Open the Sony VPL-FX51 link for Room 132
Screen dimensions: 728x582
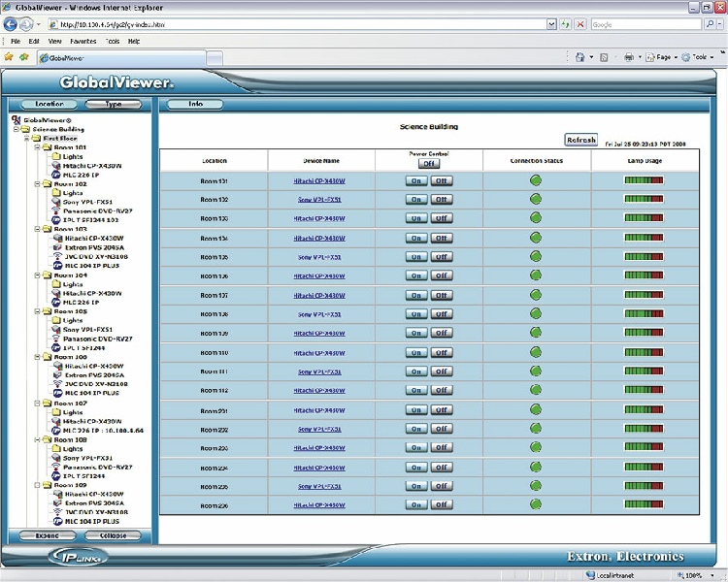319,200
